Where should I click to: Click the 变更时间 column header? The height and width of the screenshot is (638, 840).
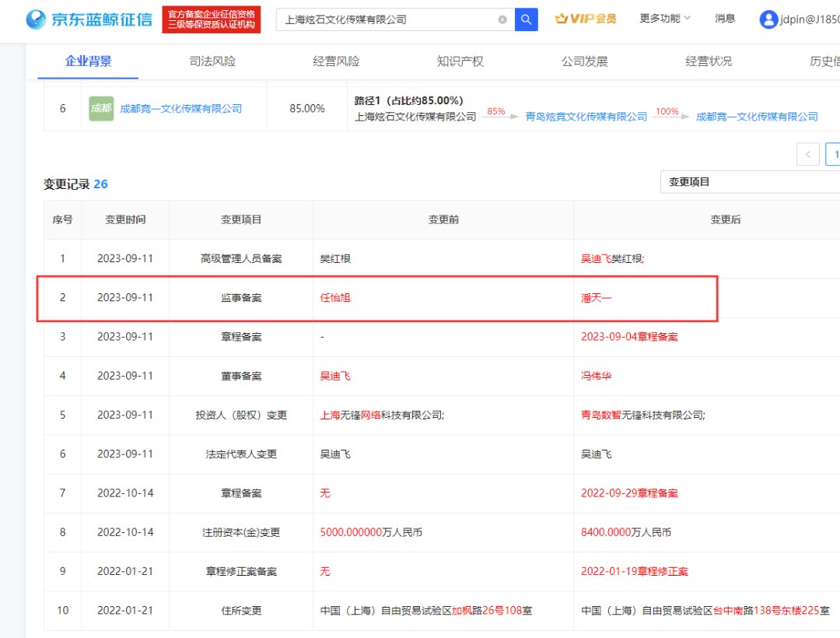pos(125,219)
